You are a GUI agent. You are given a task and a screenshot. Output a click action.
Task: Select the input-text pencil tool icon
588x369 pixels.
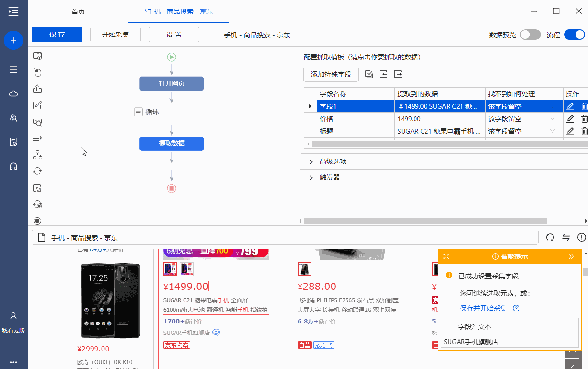37,105
